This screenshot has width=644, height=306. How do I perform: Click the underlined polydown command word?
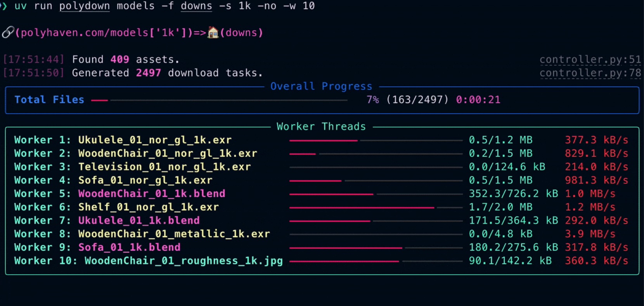pyautogui.click(x=85, y=6)
